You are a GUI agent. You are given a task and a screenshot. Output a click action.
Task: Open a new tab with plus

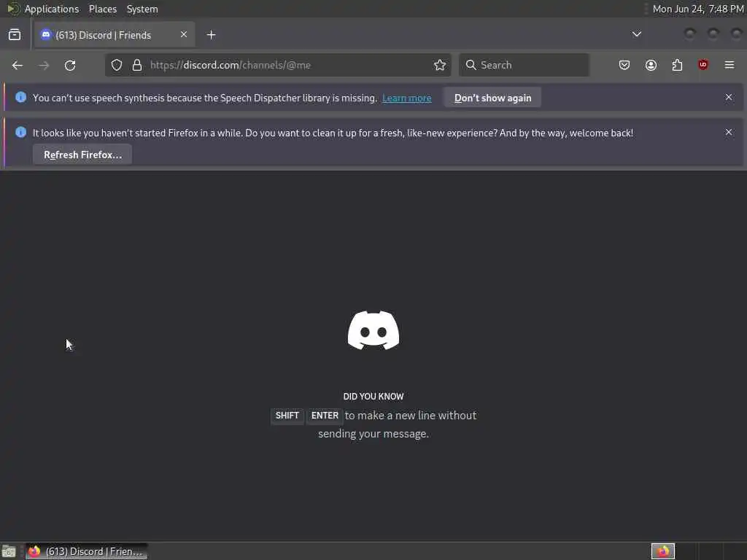[211, 35]
